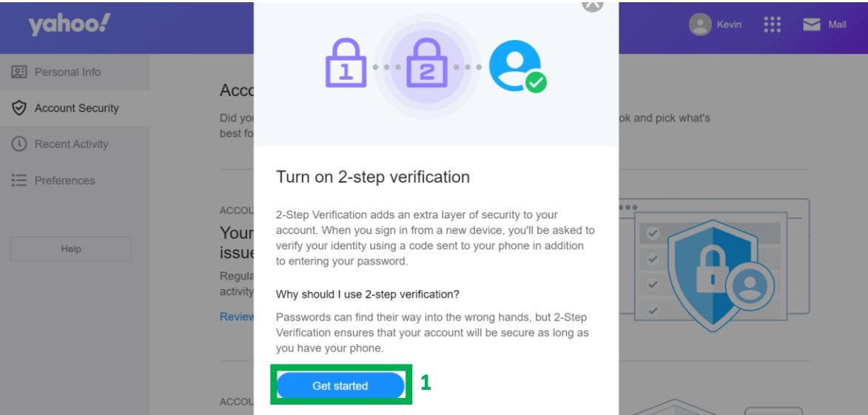Click the Review link behind dialog
Image resolution: width=868 pixels, height=415 pixels.
pos(237,317)
